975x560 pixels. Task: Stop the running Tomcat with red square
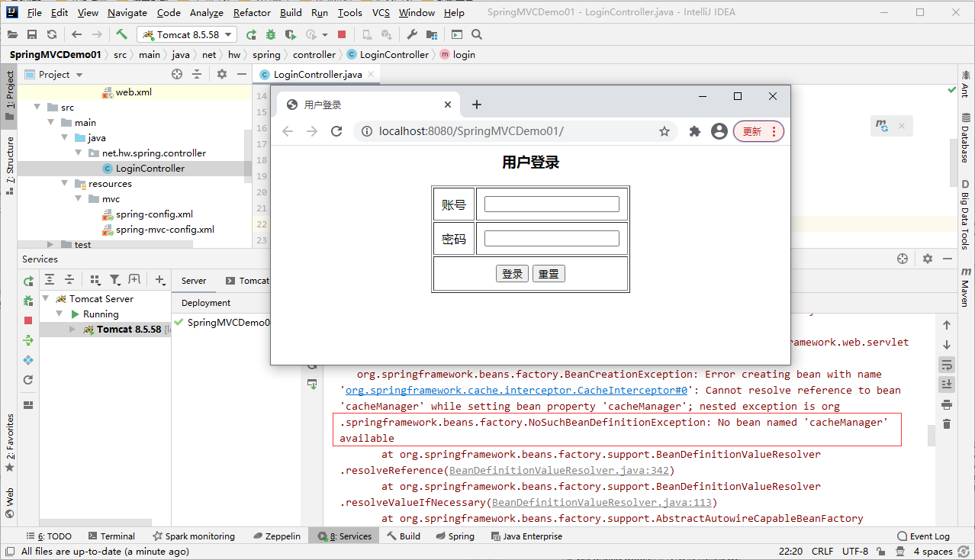(342, 34)
